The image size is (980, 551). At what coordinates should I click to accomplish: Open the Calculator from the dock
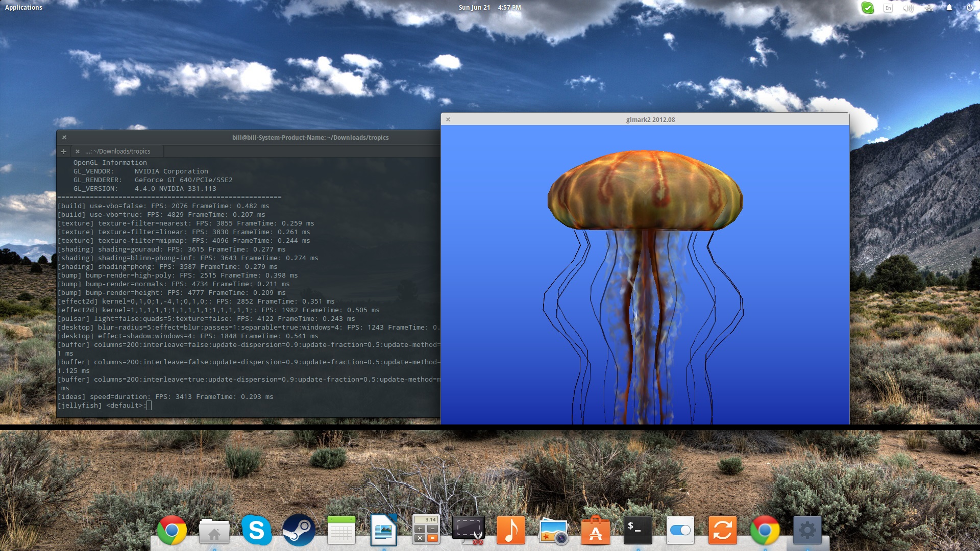coord(426,530)
